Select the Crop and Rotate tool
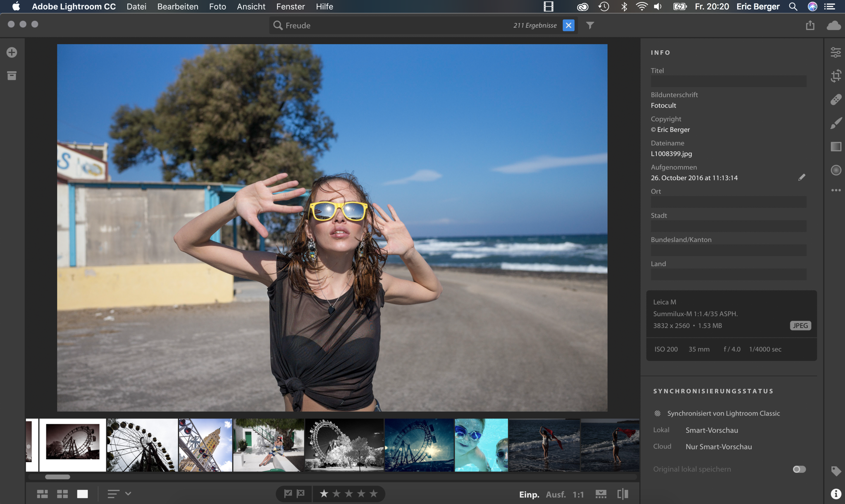Viewport: 845px width, 504px height. tap(836, 76)
